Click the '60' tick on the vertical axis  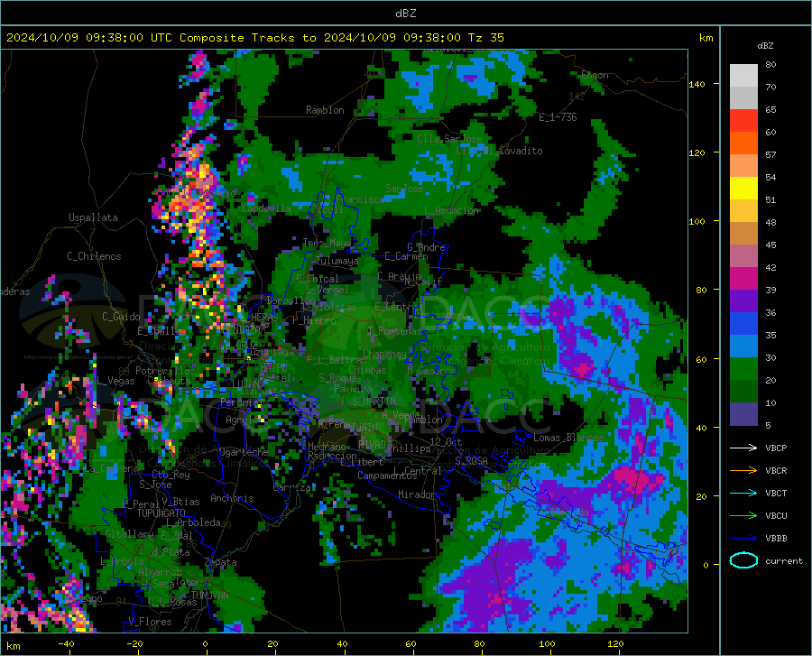coord(701,359)
